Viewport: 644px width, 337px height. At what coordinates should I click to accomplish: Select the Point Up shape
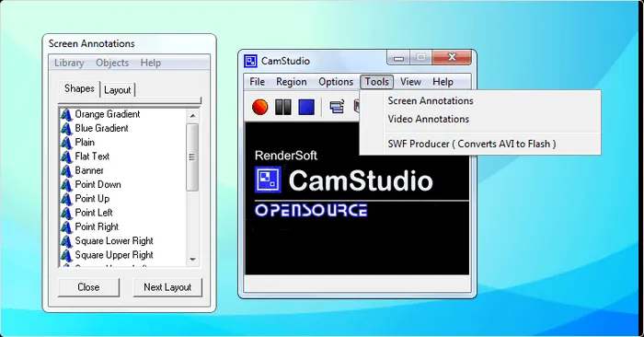(x=92, y=199)
